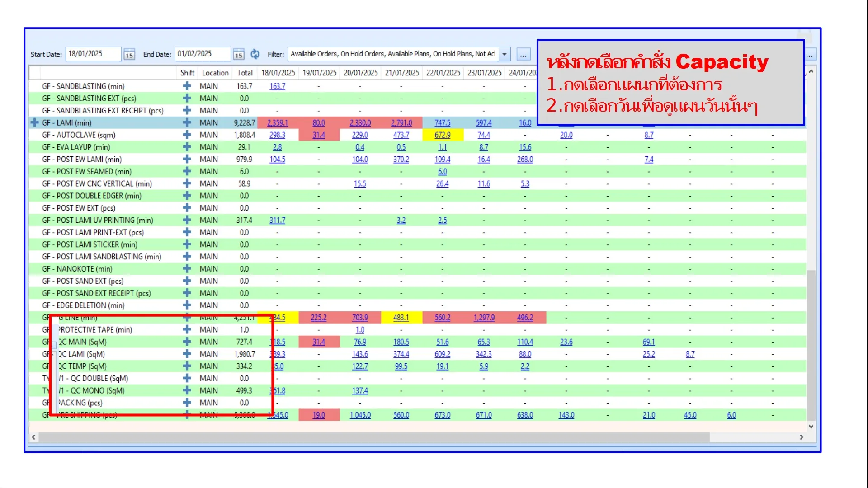Select the Total column header

[245, 73]
